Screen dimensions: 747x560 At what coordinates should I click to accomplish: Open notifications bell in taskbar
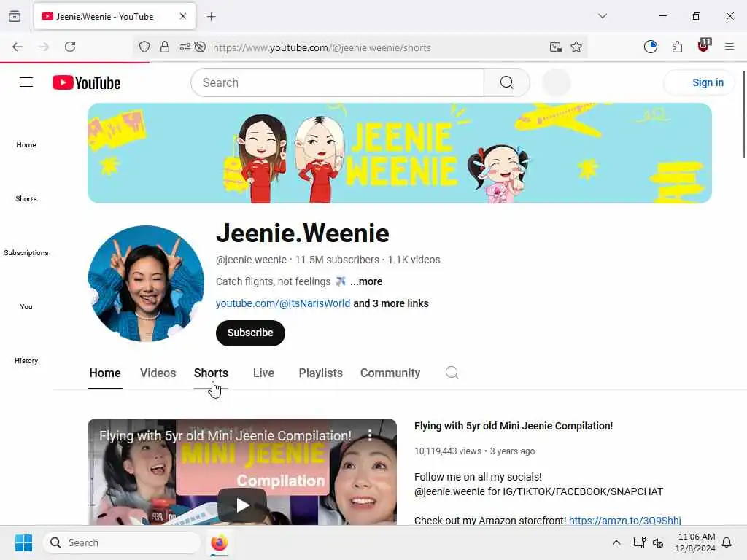coord(727,542)
